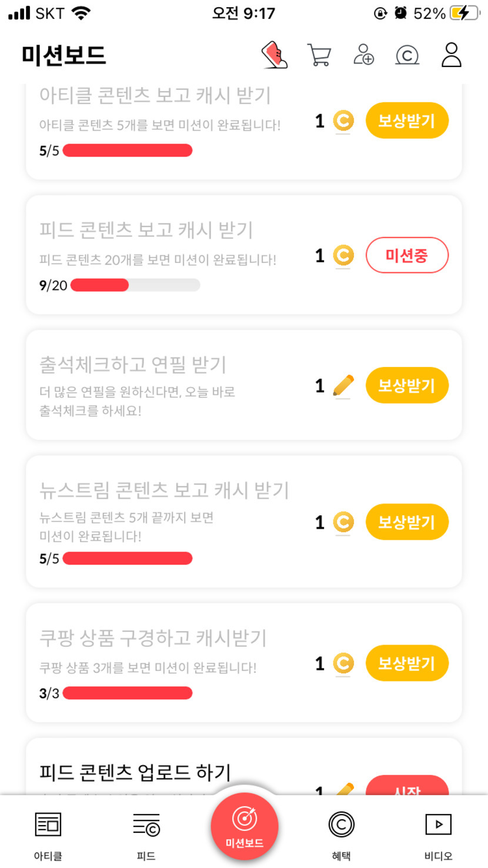Tap the add friend icon
This screenshot has height=868, width=488.
coord(364,55)
